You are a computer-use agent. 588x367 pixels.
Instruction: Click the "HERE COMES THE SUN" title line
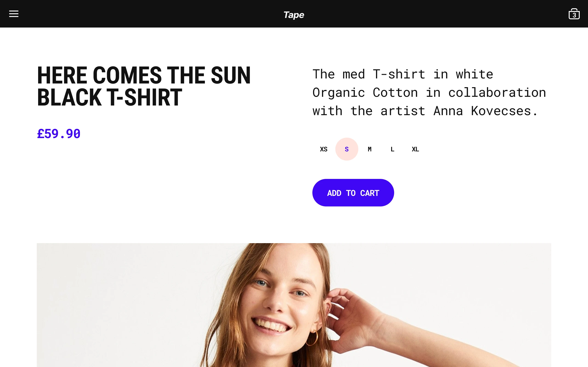click(x=144, y=75)
